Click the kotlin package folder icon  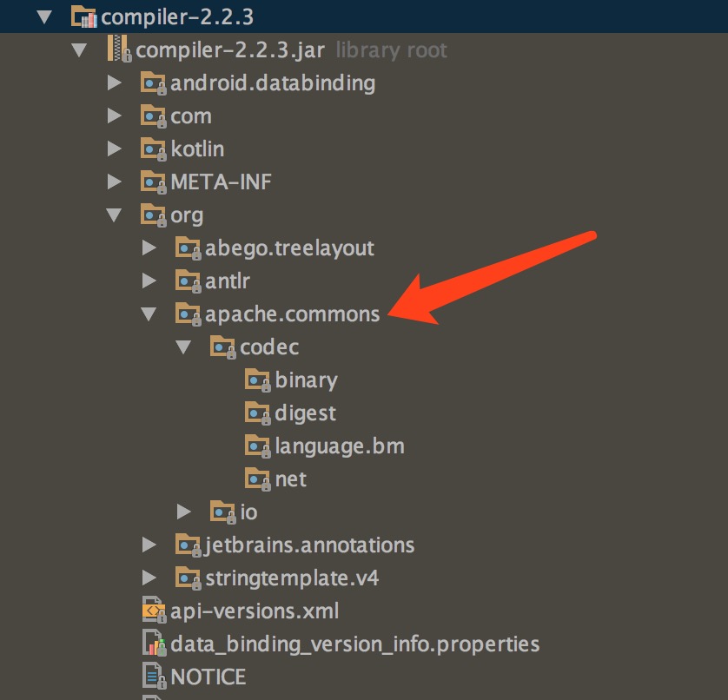(153, 149)
